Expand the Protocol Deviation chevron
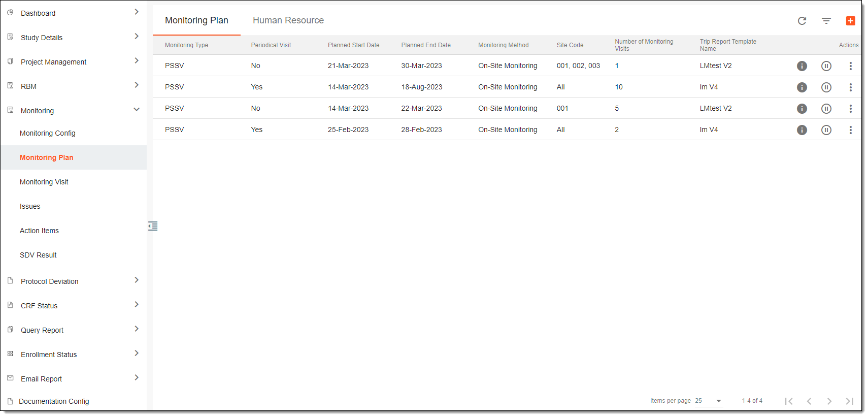 click(137, 280)
